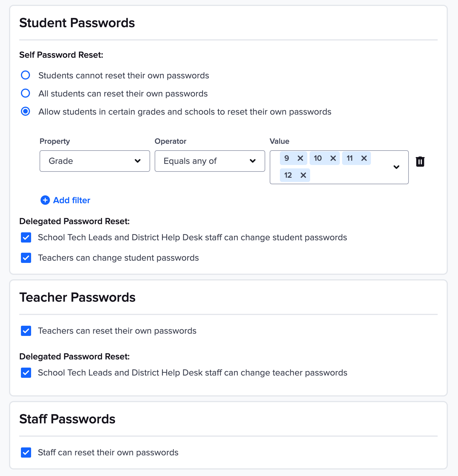The image size is (458, 476).
Task: Remove grade 11 using its X icon
Action: tap(364, 158)
